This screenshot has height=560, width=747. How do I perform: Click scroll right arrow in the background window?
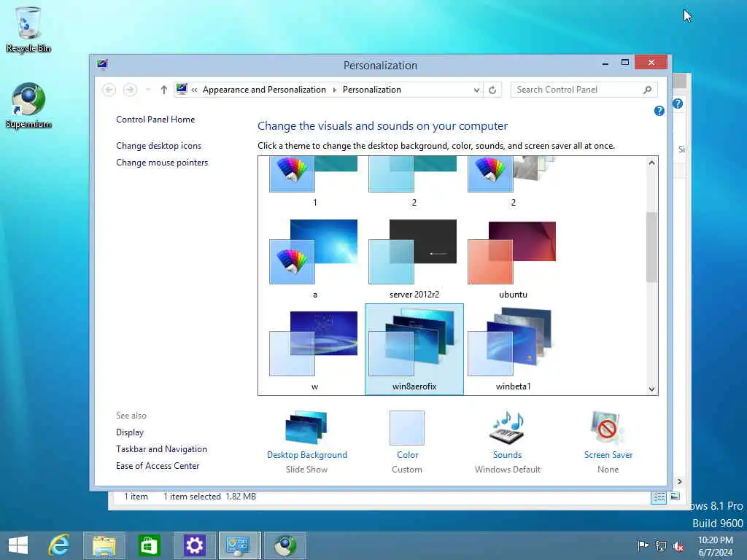pos(680,481)
